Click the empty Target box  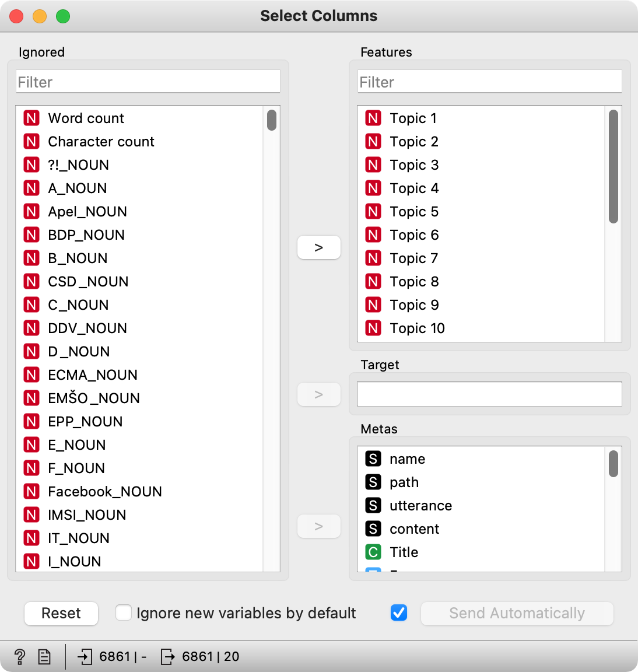click(489, 394)
